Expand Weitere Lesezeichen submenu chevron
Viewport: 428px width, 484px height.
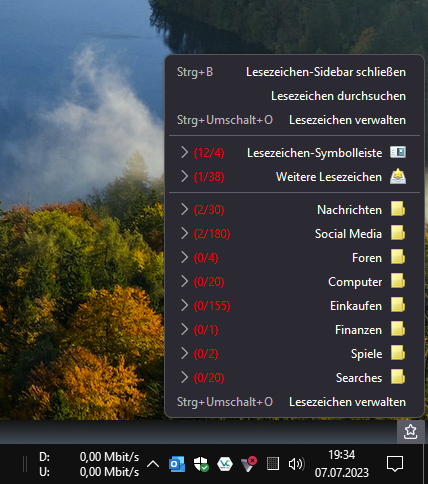184,176
